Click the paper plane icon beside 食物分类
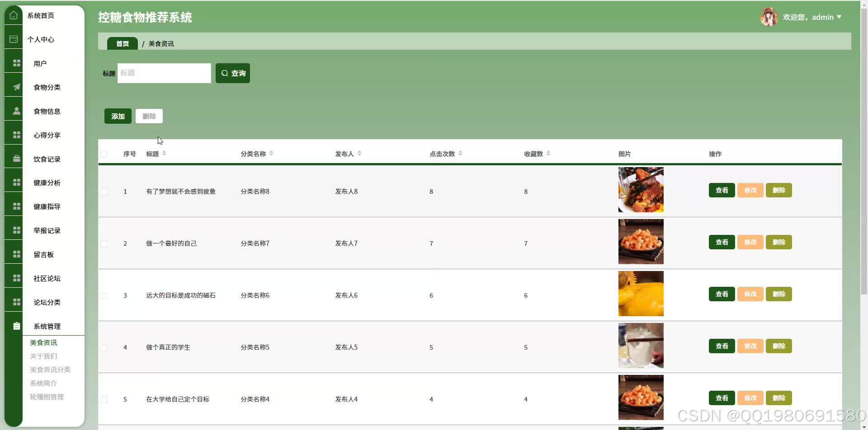This screenshot has width=868, height=430. tap(17, 87)
